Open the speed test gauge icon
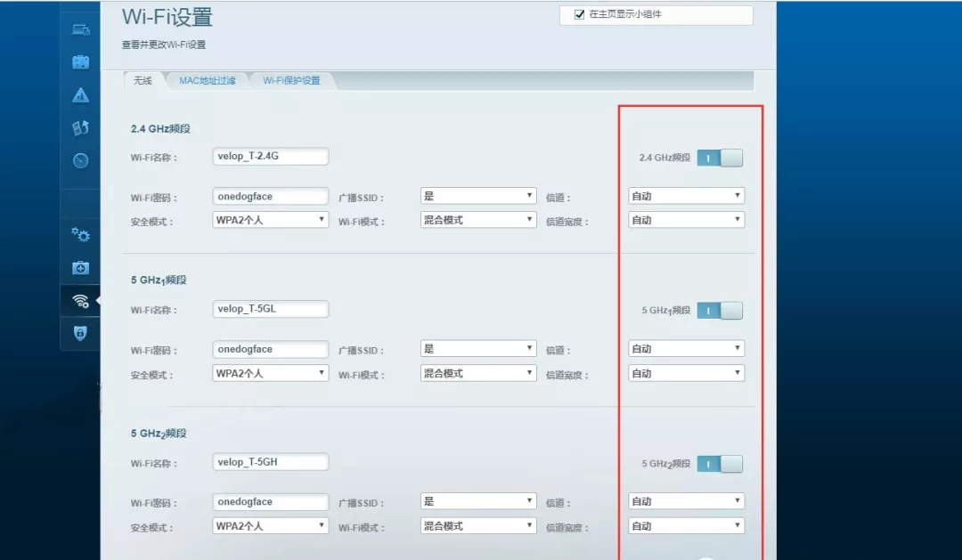The width and height of the screenshot is (962, 560). click(81, 161)
